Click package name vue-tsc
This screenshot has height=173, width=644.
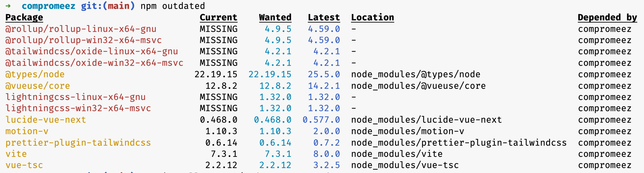[24, 165]
